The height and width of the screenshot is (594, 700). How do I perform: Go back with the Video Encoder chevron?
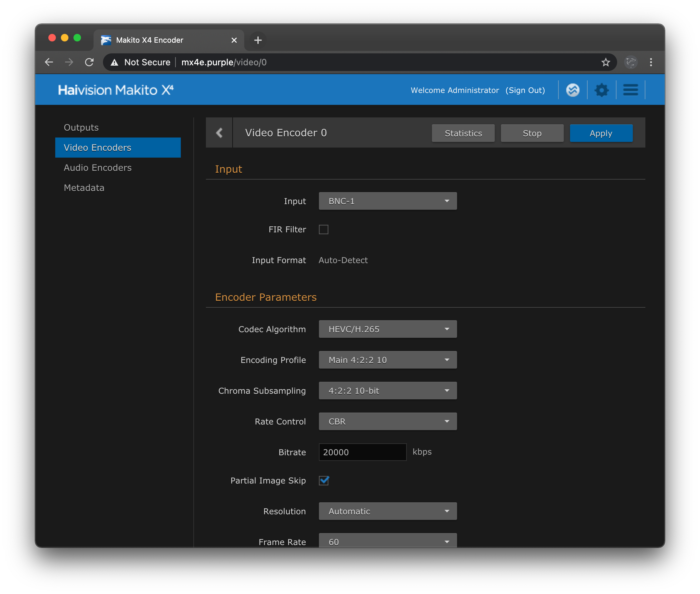coord(219,133)
